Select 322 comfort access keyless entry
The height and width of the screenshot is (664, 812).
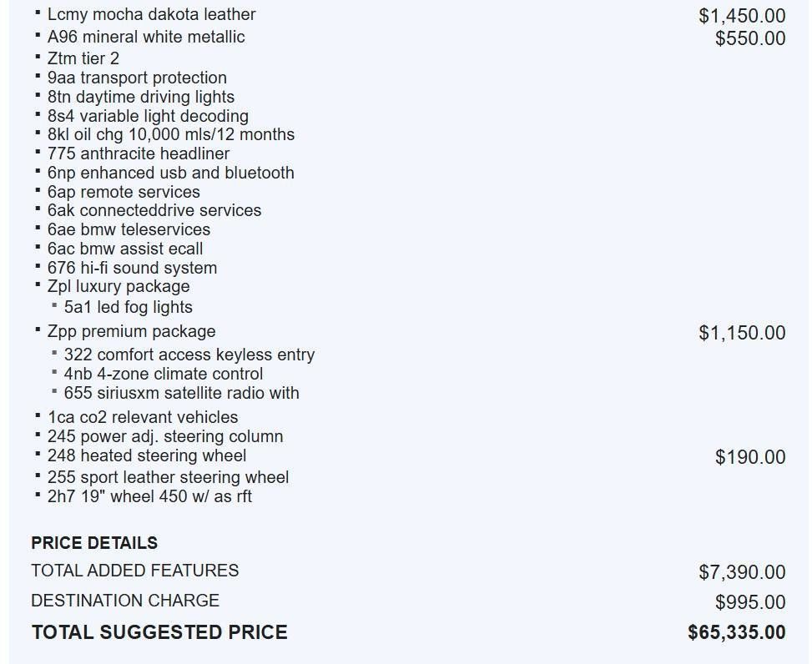coord(189,355)
